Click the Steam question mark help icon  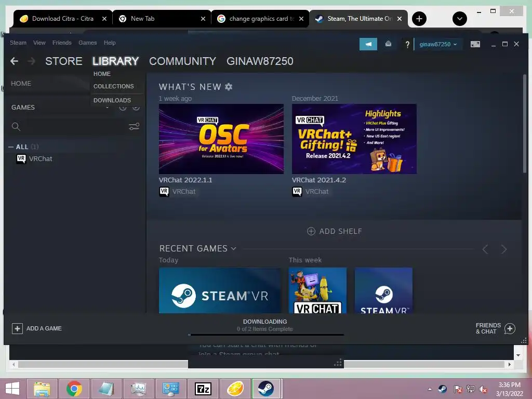[x=407, y=45]
